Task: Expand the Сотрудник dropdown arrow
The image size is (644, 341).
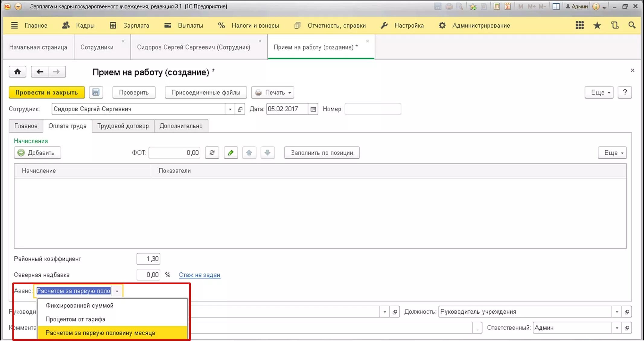Action: [x=230, y=109]
